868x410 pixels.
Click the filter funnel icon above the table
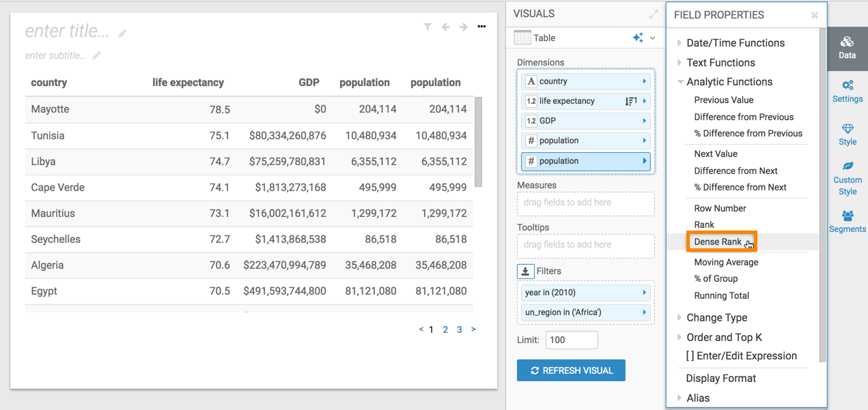coord(428,27)
